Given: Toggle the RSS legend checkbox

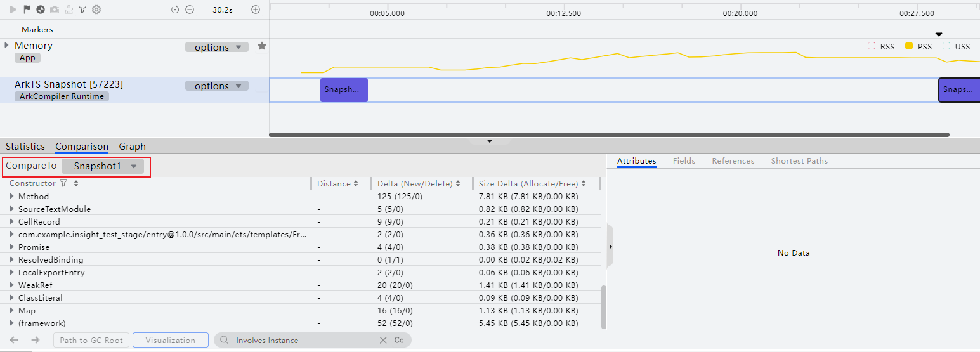Looking at the screenshot, I should pyautogui.click(x=872, y=46).
